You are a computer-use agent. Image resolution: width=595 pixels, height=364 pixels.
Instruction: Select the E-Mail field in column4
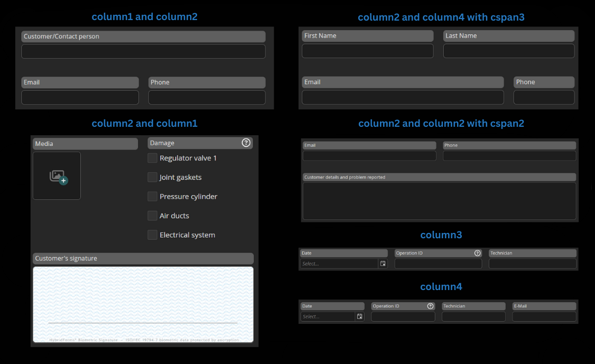tap(544, 316)
